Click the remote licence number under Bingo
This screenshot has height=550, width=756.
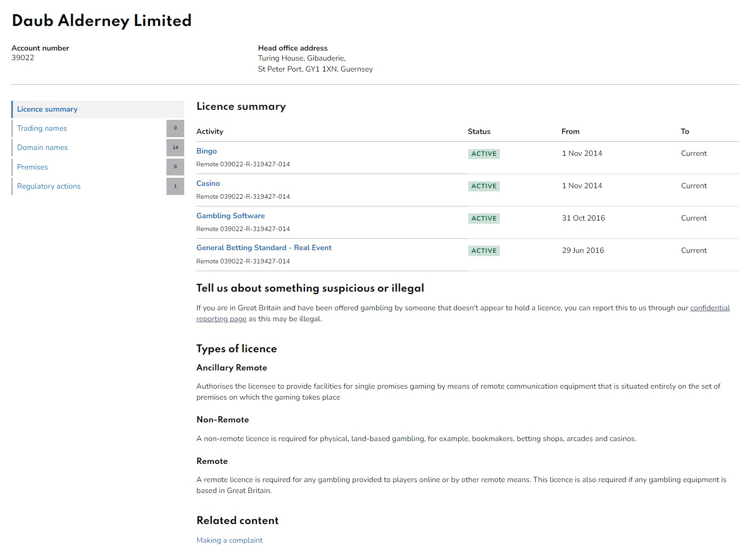(243, 164)
